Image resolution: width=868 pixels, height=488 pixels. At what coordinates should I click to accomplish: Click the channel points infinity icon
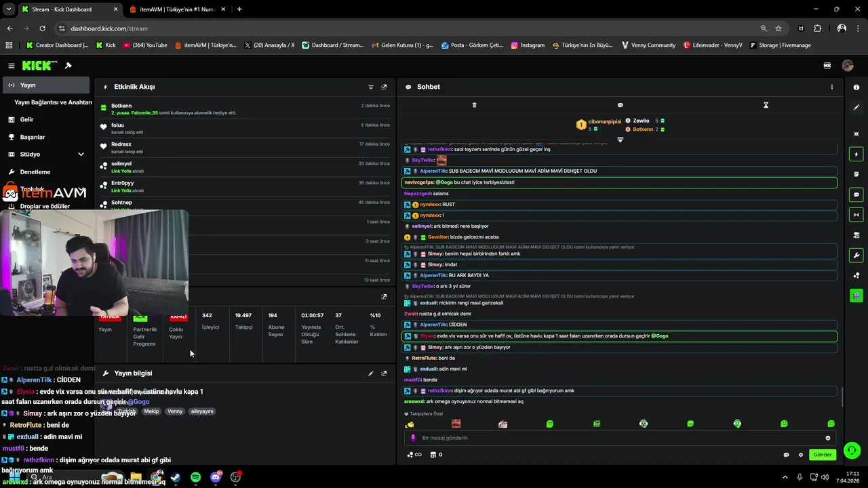[x=414, y=455]
